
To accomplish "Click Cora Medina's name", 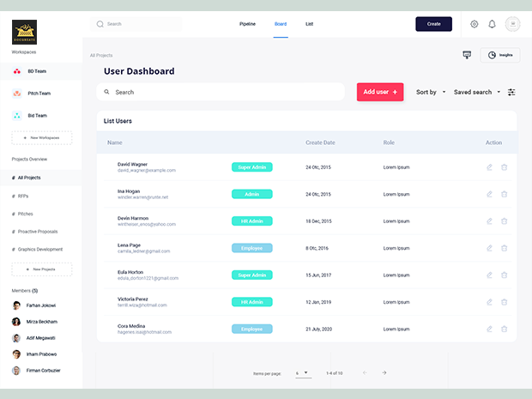I will [131, 326].
